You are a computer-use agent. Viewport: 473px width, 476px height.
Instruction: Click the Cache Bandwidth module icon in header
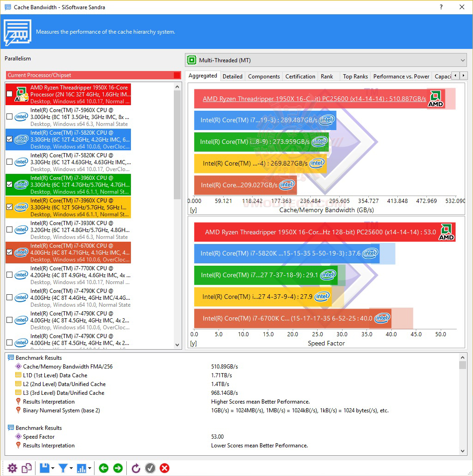pyautogui.click(x=18, y=32)
